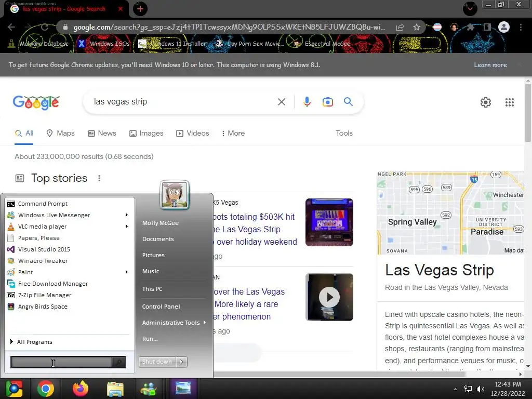Launch Firefox from the taskbar

[x=81, y=389]
